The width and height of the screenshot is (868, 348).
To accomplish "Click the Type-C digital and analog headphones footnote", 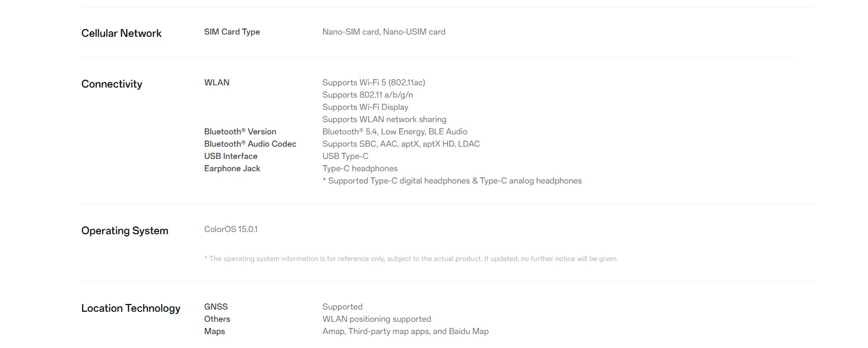I will (452, 181).
